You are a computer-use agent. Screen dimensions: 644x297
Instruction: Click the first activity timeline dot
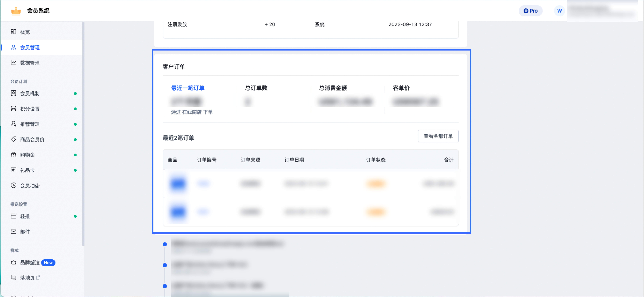[165, 244]
